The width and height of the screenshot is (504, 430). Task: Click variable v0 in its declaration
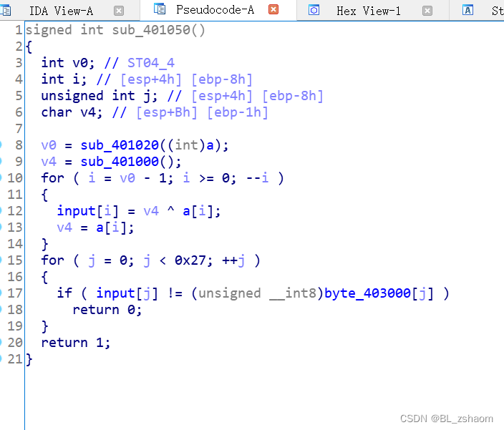80,63
